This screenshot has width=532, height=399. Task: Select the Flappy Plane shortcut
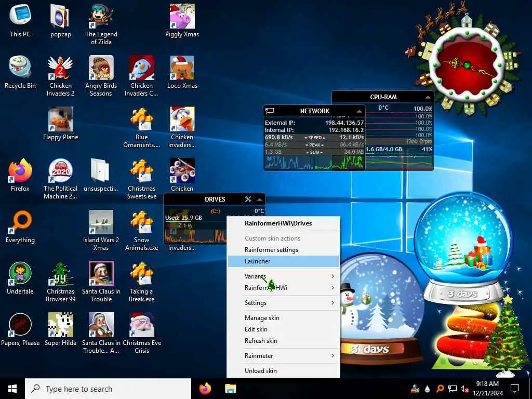click(x=60, y=124)
